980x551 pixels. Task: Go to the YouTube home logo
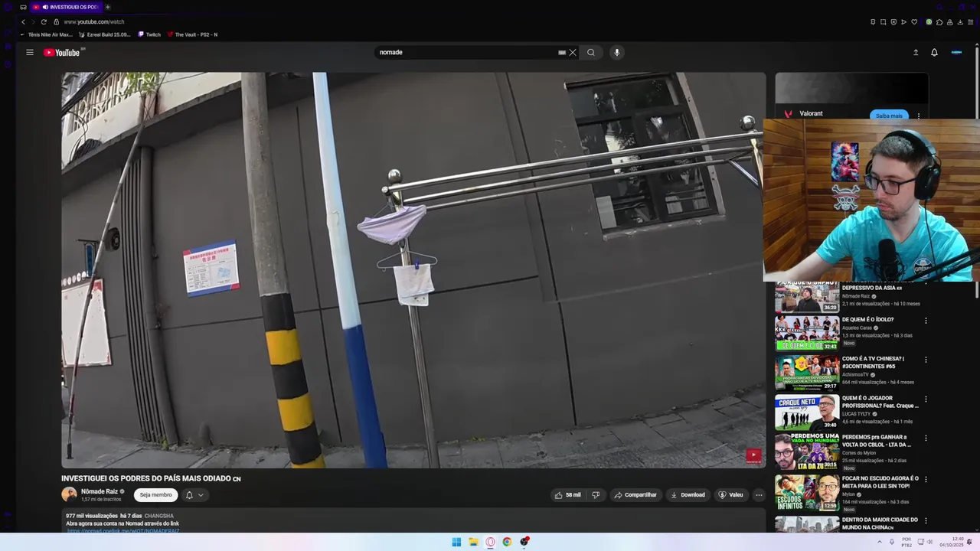pos(62,52)
